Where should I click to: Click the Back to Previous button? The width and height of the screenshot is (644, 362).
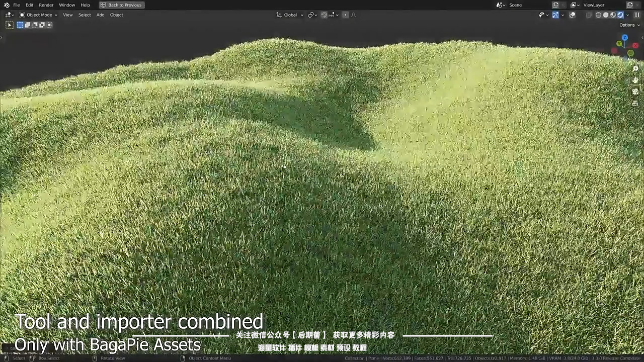[121, 5]
